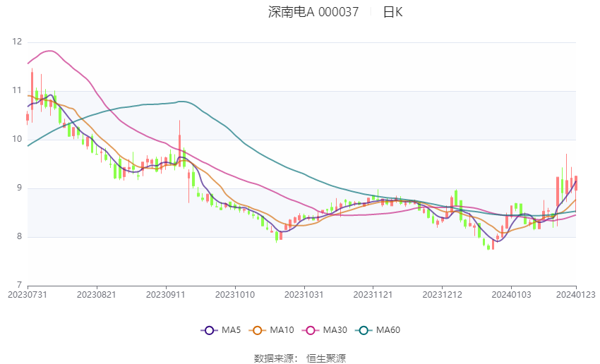The image size is (600, 364).
Task: Click the 20231031 x-axis date label
Action: (304, 295)
